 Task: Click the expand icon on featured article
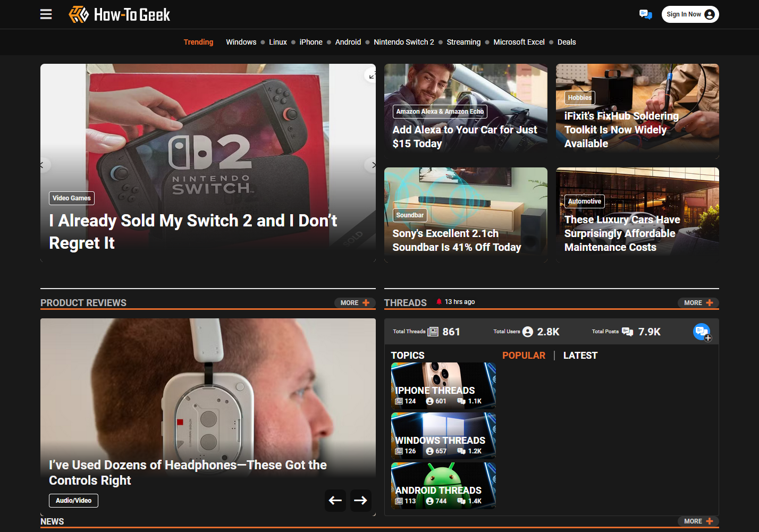pos(372,76)
